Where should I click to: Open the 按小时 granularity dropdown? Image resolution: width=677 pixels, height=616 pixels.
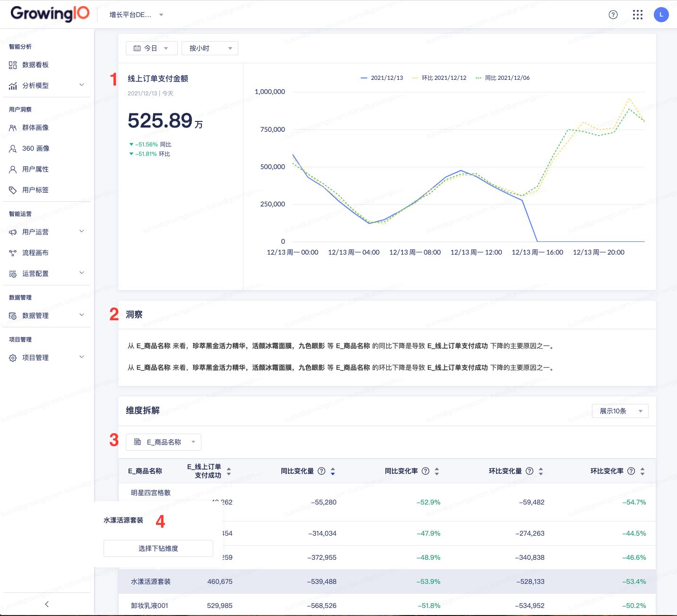[210, 48]
